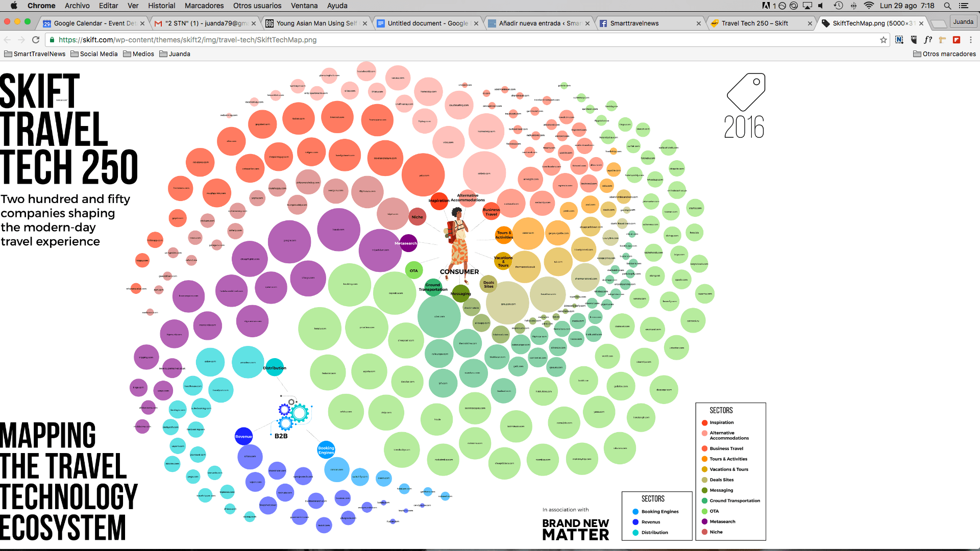Screen dimensions: 980x551
Task: Open the Historial menu
Action: pos(161,6)
